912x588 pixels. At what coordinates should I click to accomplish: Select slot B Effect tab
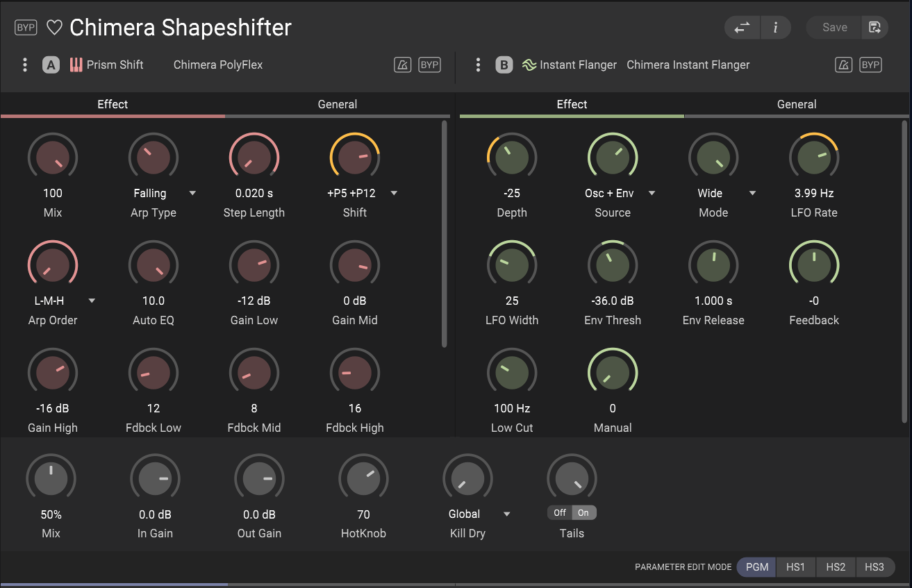tap(572, 105)
